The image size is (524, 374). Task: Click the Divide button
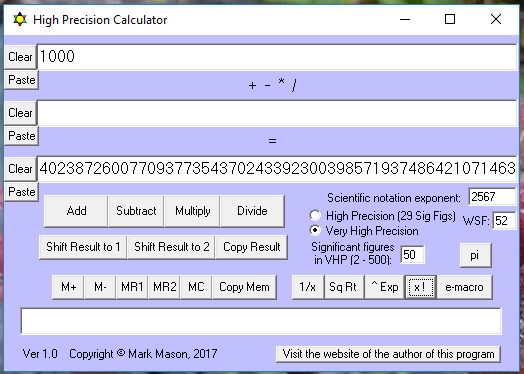click(252, 211)
